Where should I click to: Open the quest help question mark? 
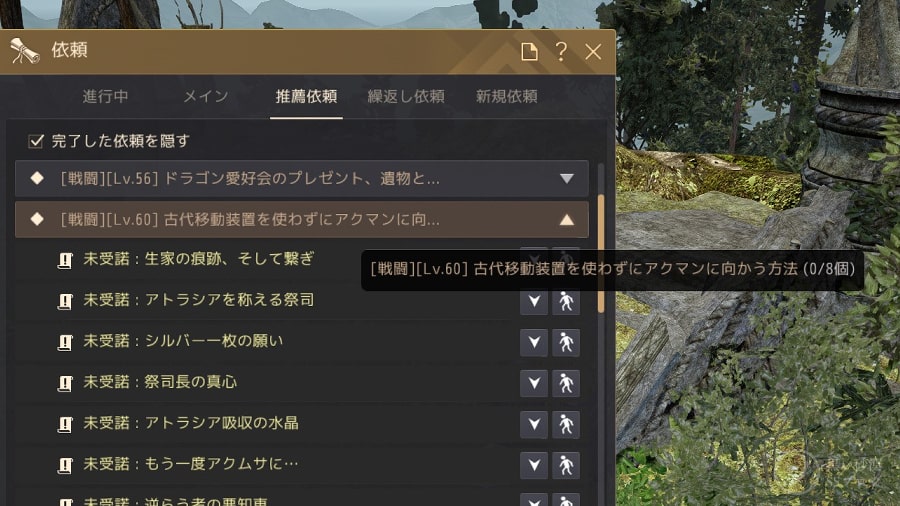tap(561, 52)
